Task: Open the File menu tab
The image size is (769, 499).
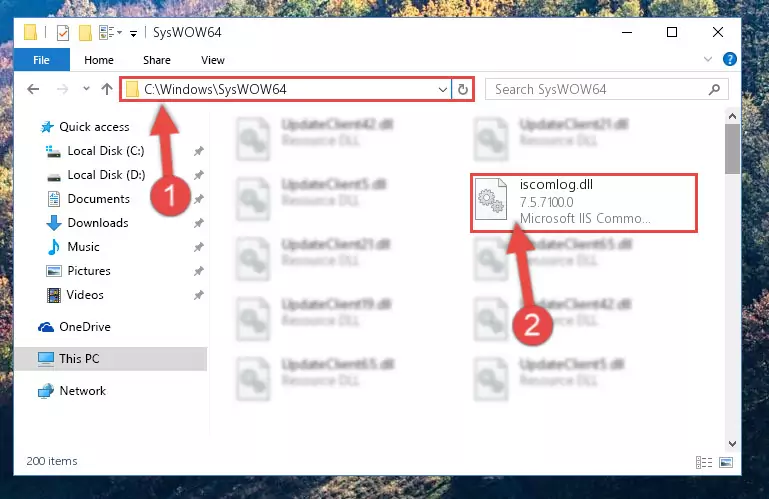Action: (41, 60)
